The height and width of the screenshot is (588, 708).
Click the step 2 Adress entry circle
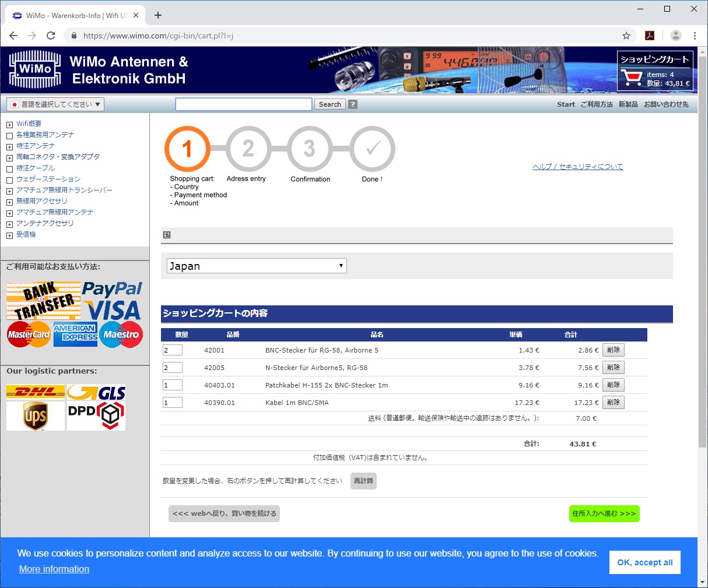tap(248, 149)
